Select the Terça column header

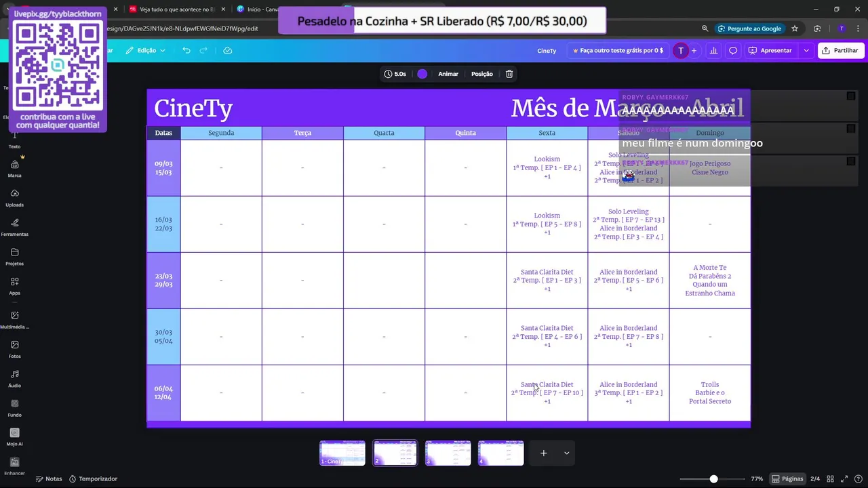tap(302, 133)
